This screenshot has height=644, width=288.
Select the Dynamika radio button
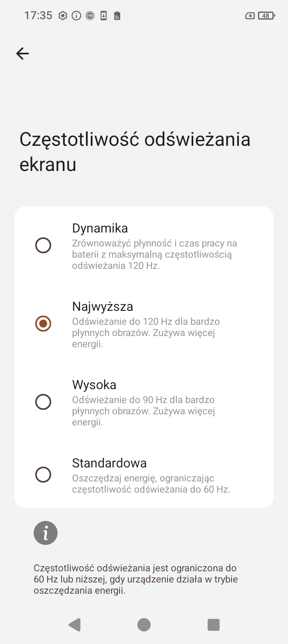click(43, 245)
